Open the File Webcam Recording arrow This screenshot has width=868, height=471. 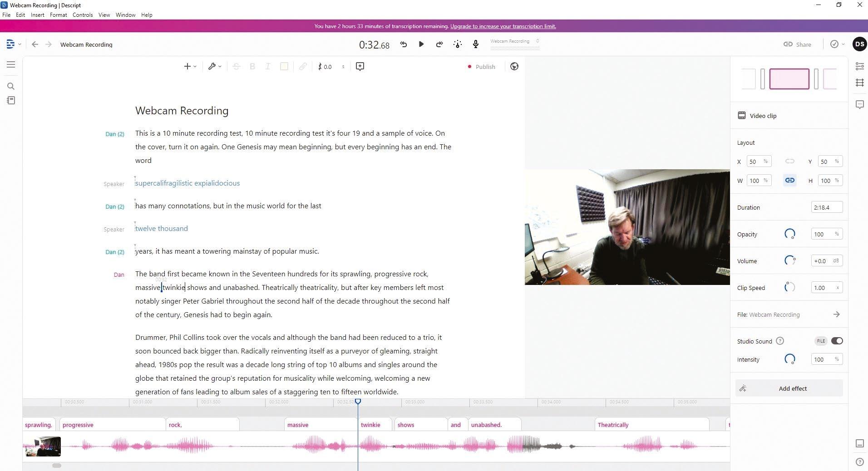(x=837, y=314)
